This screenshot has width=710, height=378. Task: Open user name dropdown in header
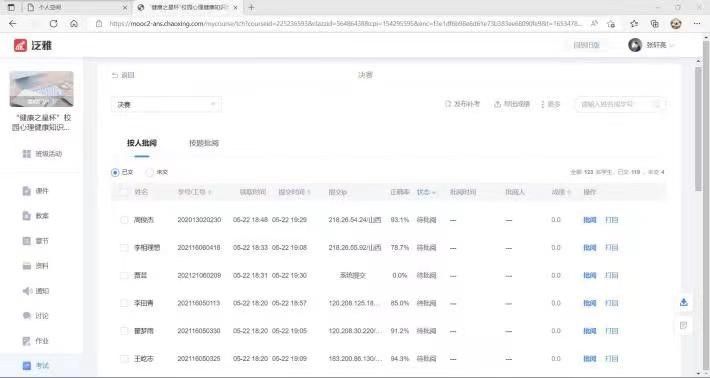coord(660,45)
